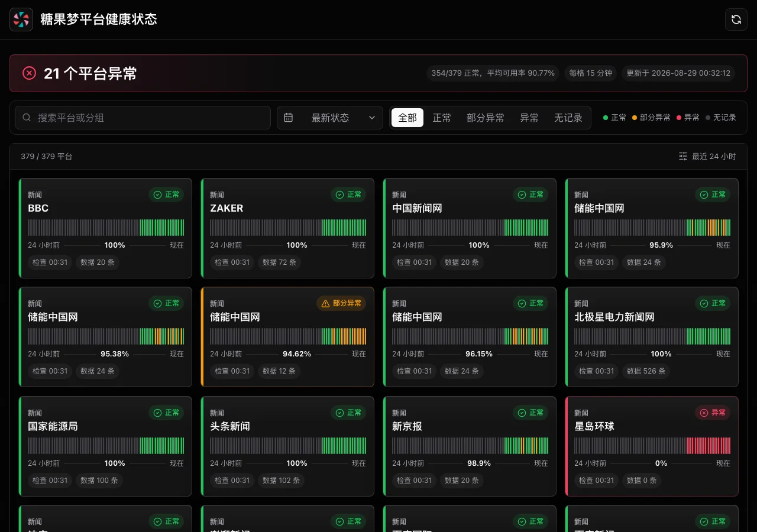The width and height of the screenshot is (757, 532).
Task: Click the 正常 badge on the 中国新闻网 card
Action: click(530, 194)
